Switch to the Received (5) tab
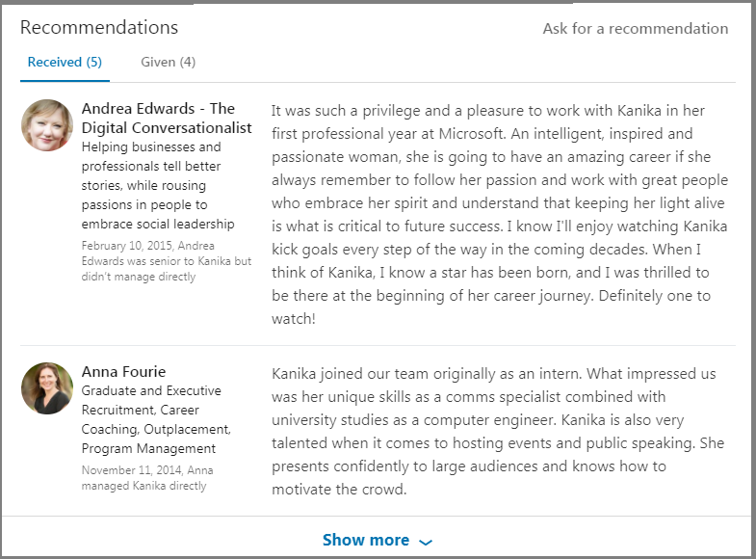The height and width of the screenshot is (559, 756). (65, 63)
